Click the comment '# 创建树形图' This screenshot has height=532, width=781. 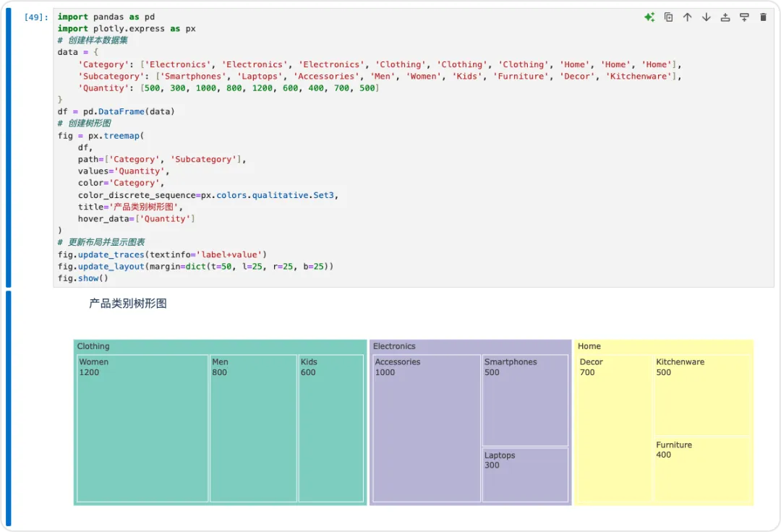point(85,124)
